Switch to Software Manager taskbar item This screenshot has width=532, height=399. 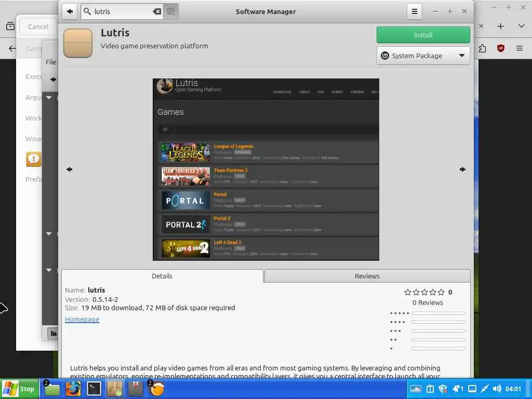click(x=115, y=389)
